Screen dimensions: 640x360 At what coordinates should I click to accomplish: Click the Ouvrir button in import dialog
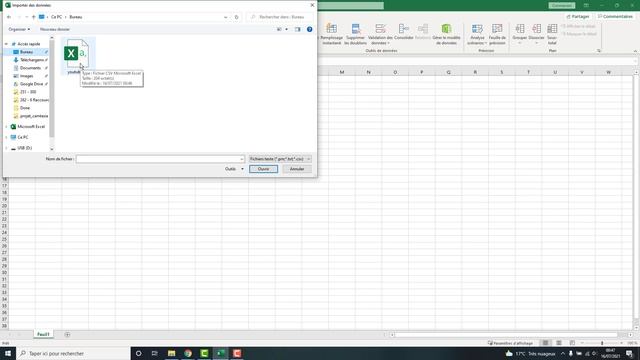tap(263, 169)
